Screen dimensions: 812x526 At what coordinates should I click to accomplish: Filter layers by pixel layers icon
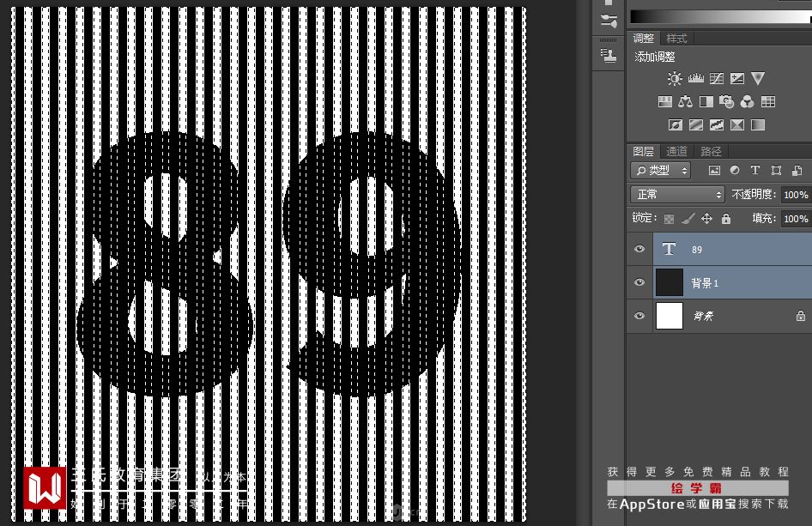coord(714,171)
